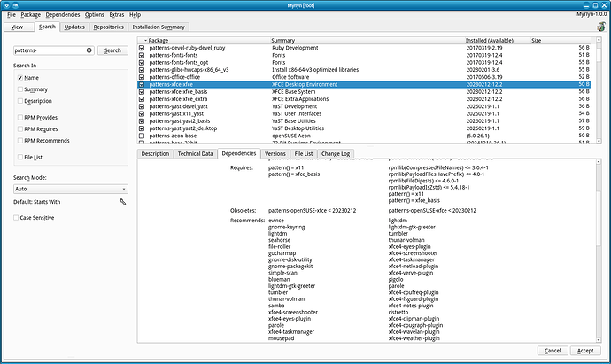Open search mode settings wrench icon
The height and width of the screenshot is (364, 611).
pos(122,202)
